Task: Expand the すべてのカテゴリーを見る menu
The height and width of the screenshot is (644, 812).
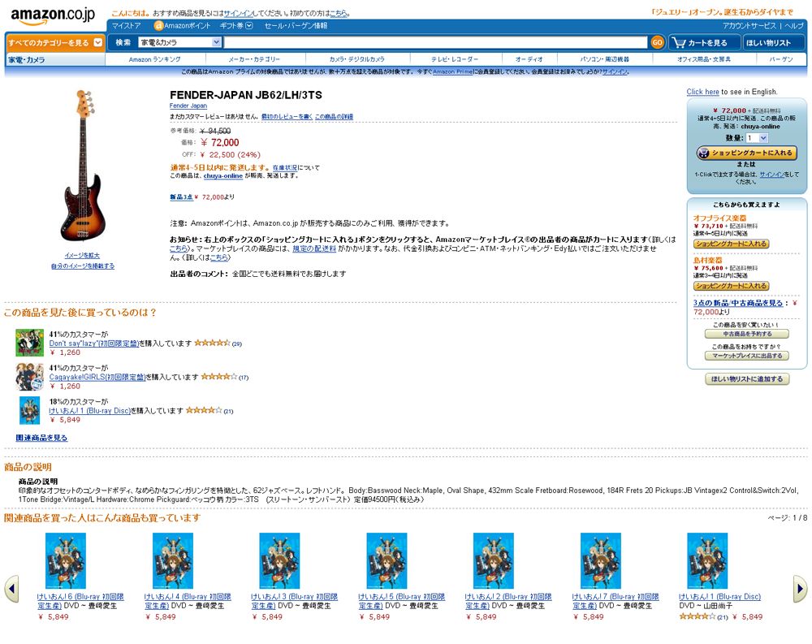Action: coord(55,42)
